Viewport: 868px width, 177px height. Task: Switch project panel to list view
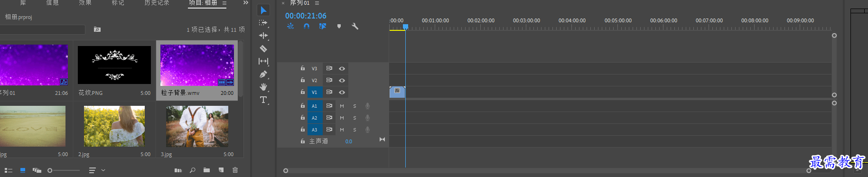click(9, 170)
